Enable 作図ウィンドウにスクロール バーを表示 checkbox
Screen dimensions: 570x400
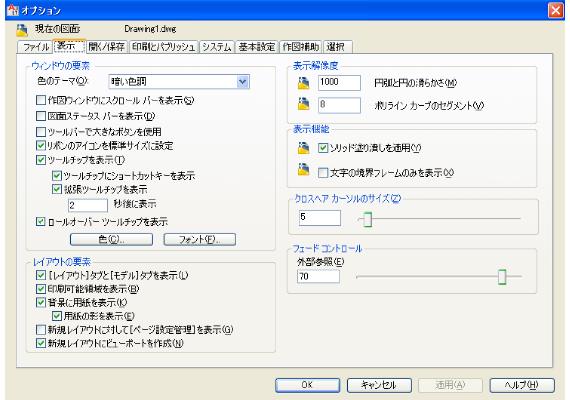coord(41,100)
